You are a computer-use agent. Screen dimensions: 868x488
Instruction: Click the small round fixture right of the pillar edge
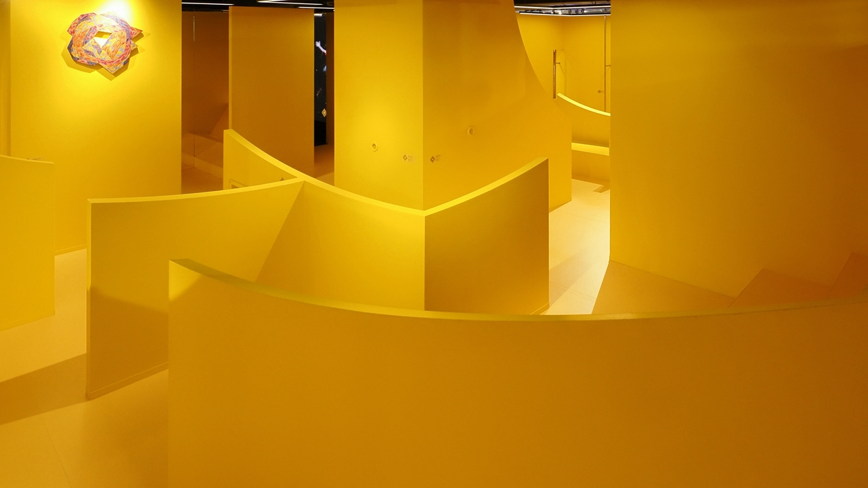pyautogui.click(x=471, y=130)
